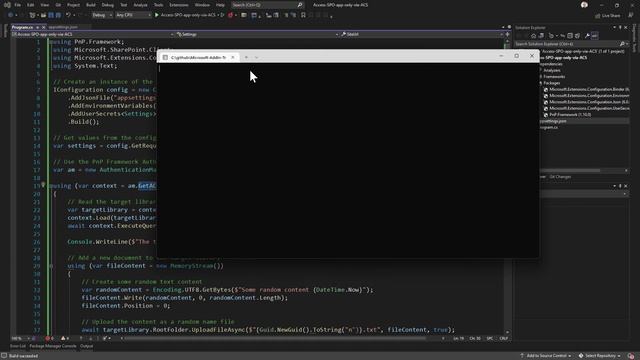Click the notifications icon in the status bar
The width and height of the screenshot is (640, 360).
631,356
